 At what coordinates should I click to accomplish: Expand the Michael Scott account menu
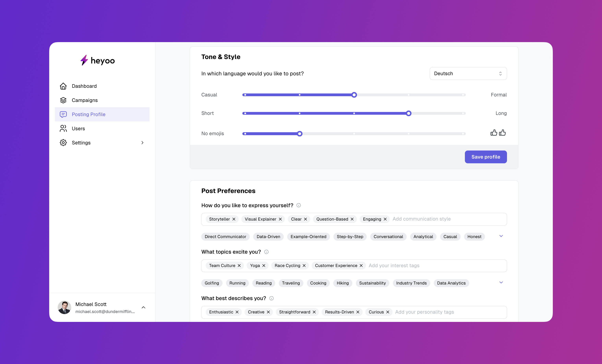pyautogui.click(x=143, y=307)
